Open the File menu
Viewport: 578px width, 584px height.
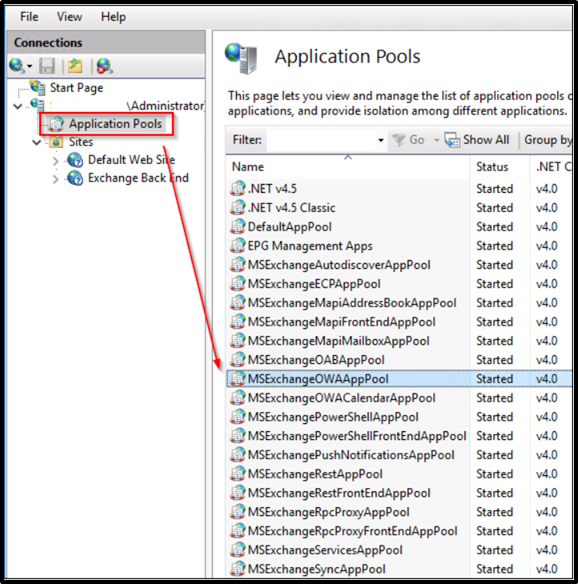[29, 17]
